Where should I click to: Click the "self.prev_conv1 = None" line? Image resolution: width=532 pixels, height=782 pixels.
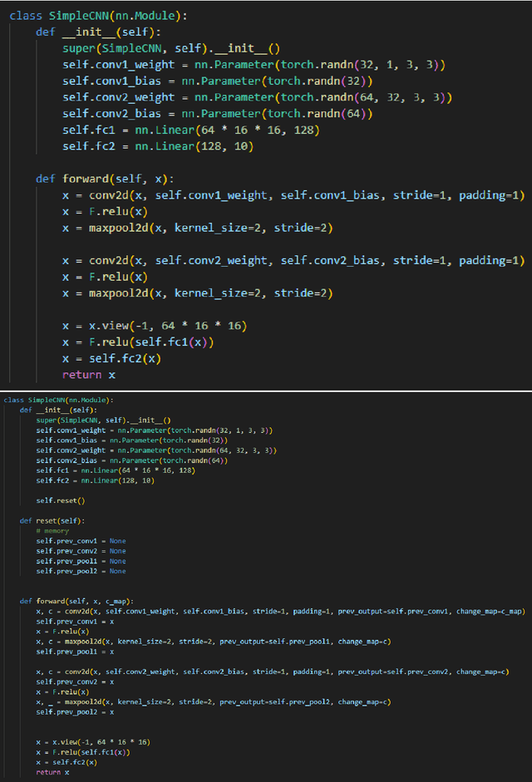pyautogui.click(x=81, y=541)
